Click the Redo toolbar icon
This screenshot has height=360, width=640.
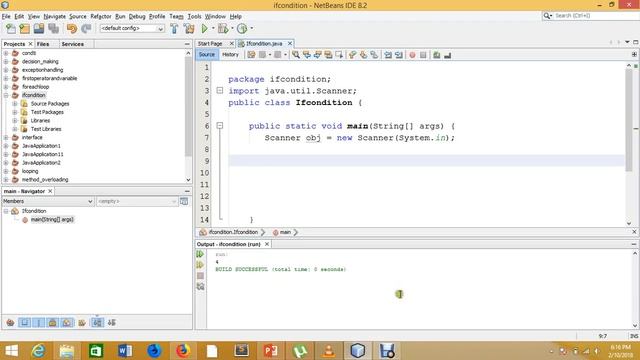[86, 29]
